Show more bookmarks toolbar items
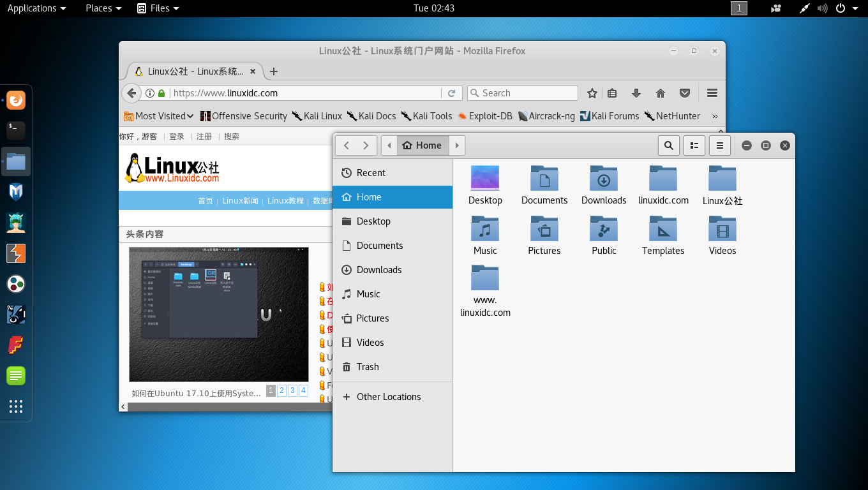 (x=715, y=116)
